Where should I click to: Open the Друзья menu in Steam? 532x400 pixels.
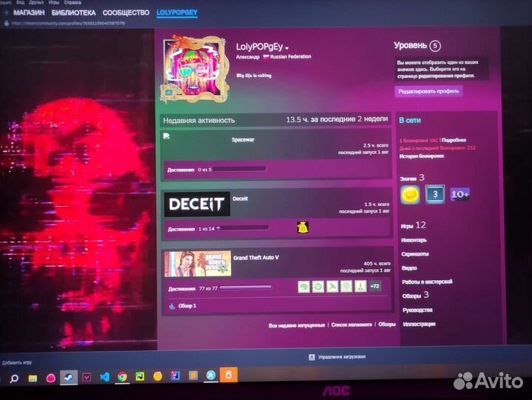coord(36,2)
